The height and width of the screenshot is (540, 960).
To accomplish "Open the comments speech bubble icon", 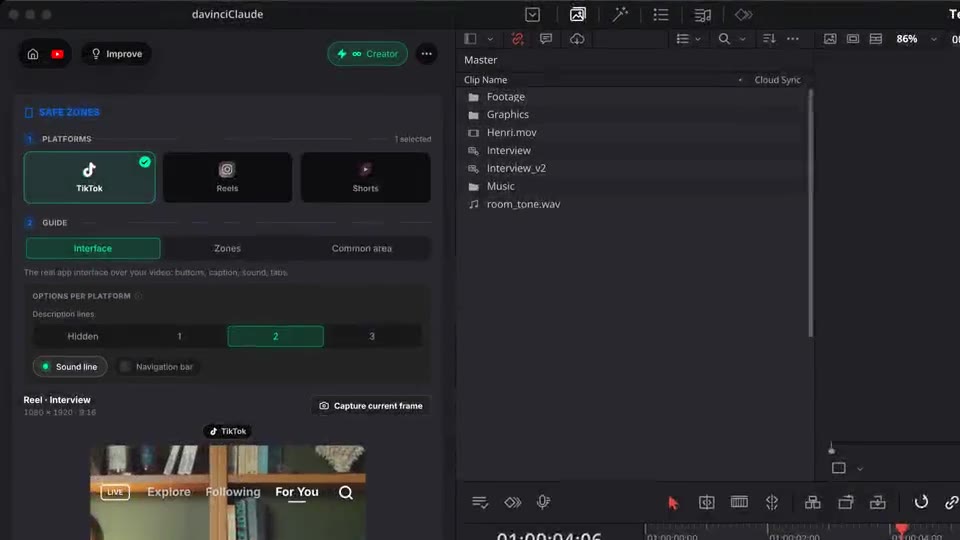I will coord(546,39).
